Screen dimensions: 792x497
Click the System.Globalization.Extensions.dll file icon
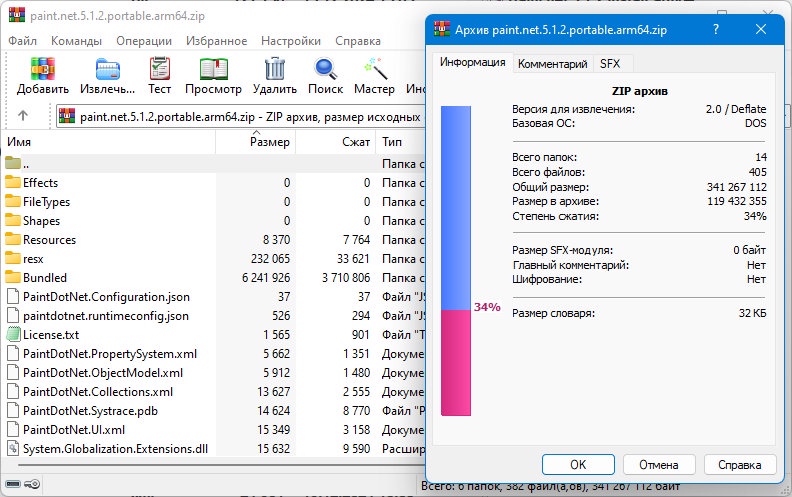[13, 449]
